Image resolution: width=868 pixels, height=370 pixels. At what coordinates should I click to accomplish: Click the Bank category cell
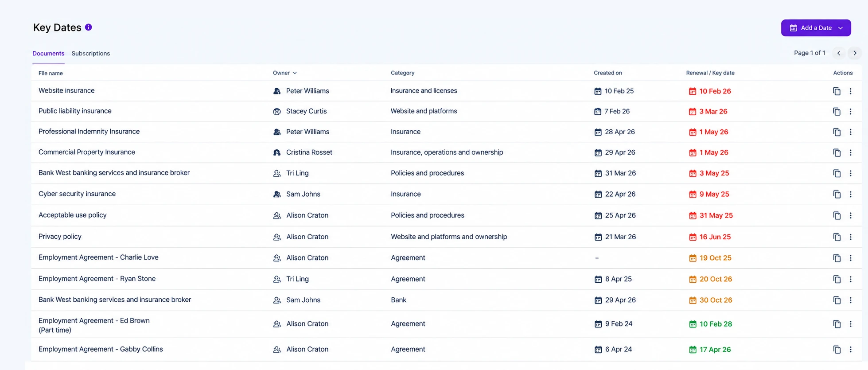[x=398, y=300]
